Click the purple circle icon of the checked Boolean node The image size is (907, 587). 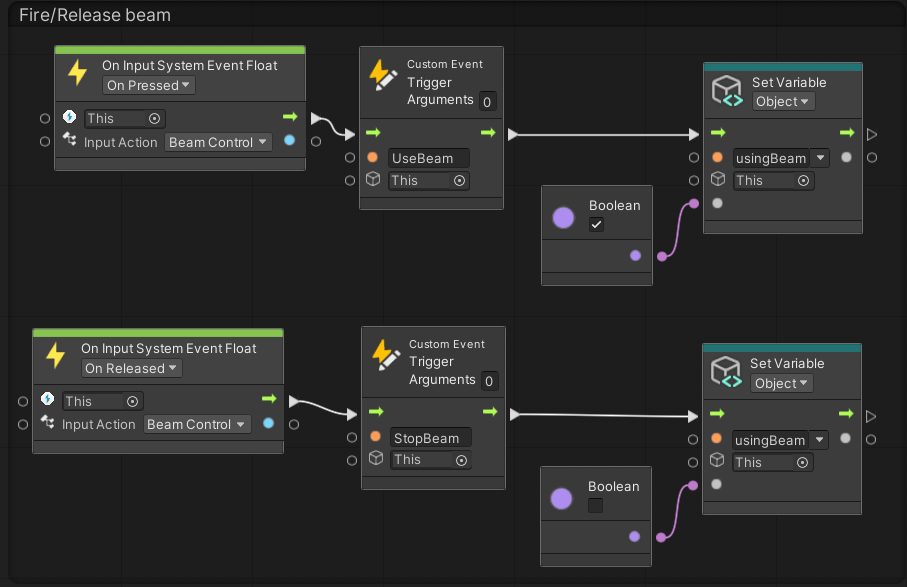click(x=564, y=217)
